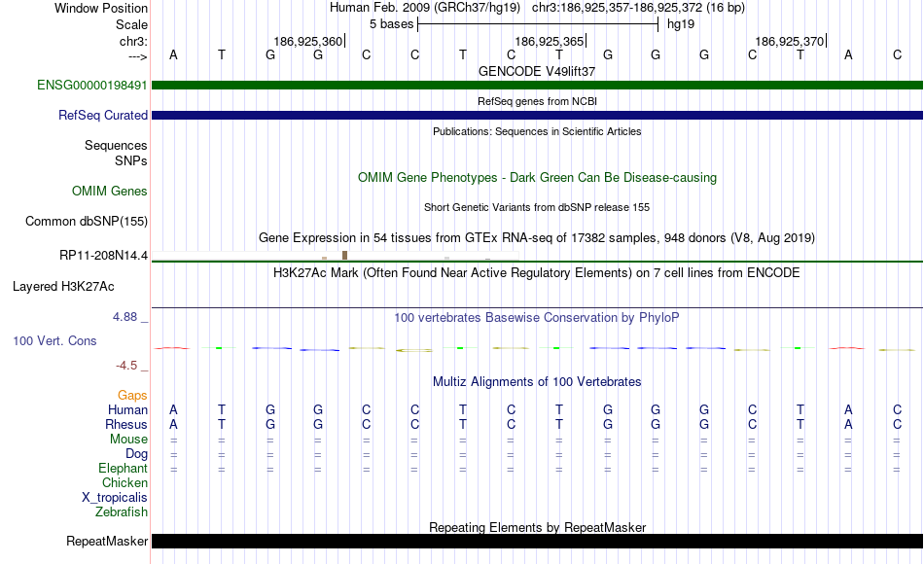Click the black RepeatMasker track bar
Viewport: 924px width, 564px height.
537,541
